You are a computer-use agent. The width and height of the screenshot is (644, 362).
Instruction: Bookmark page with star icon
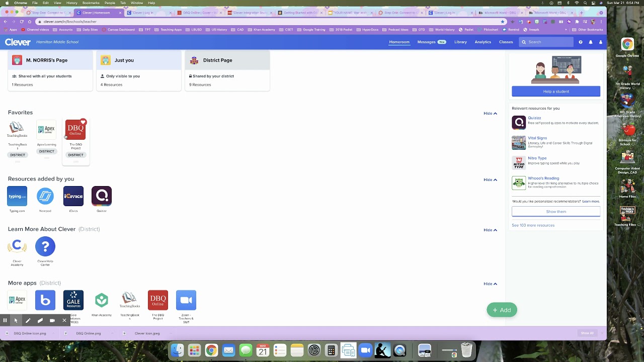click(502, 22)
